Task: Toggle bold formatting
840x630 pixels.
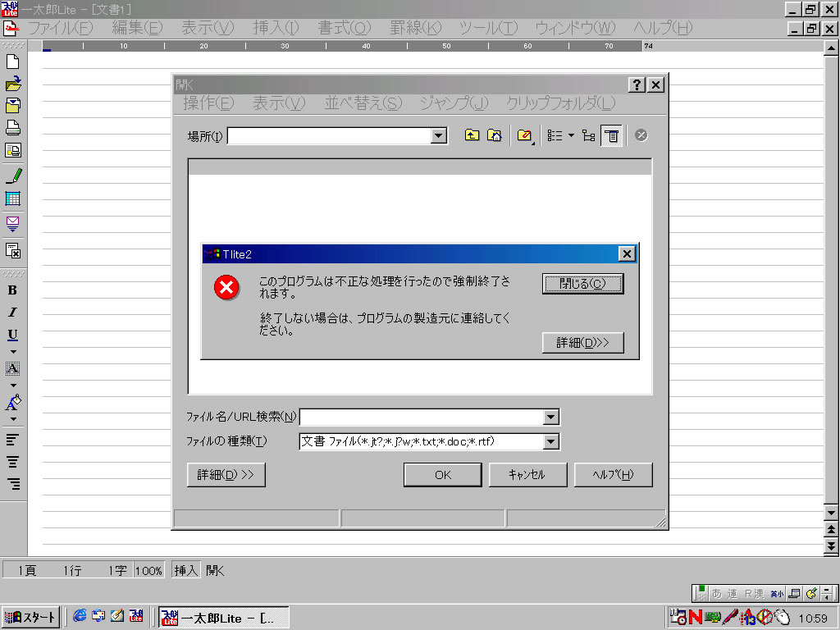Action: (x=13, y=290)
